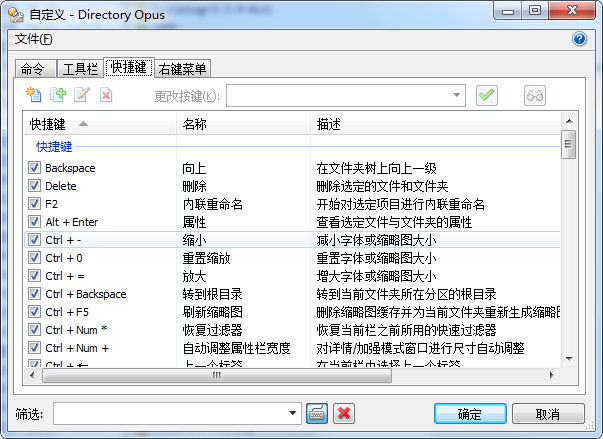Select the 快捷键 tab
This screenshot has width=603, height=439.
click(x=129, y=68)
